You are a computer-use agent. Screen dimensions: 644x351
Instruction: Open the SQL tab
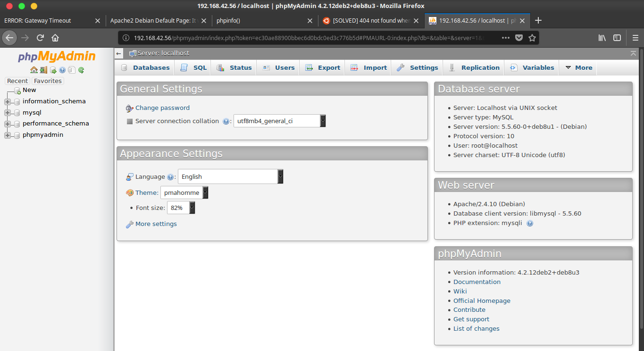pos(193,68)
